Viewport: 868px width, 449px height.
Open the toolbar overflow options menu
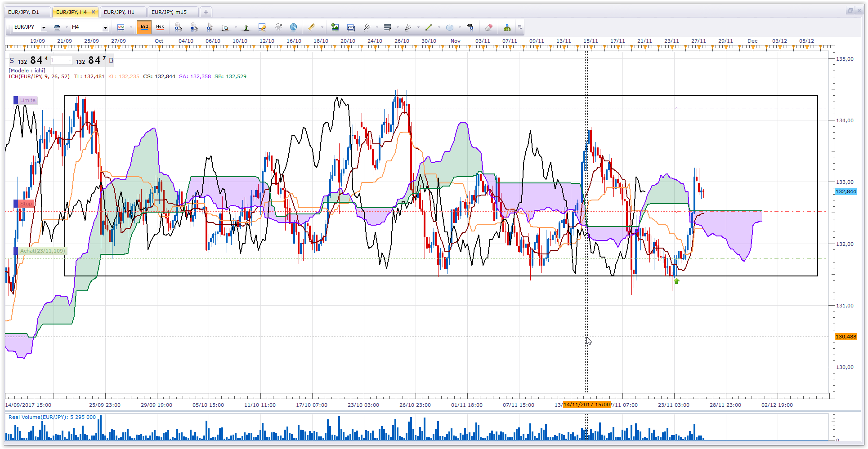tap(520, 27)
